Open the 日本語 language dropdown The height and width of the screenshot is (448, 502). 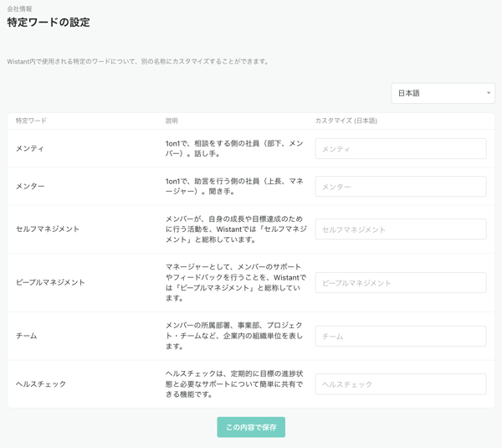pos(443,93)
